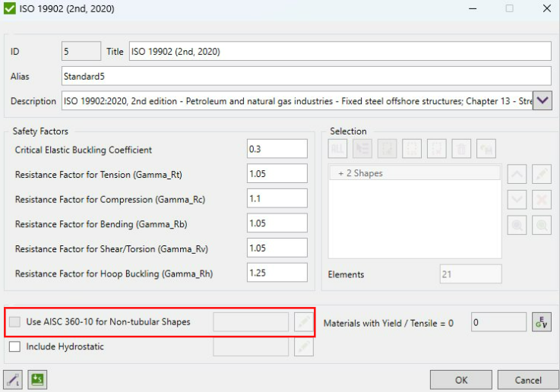Expand the Description dropdown arrow
Image resolution: width=560 pixels, height=392 pixels.
(x=542, y=101)
